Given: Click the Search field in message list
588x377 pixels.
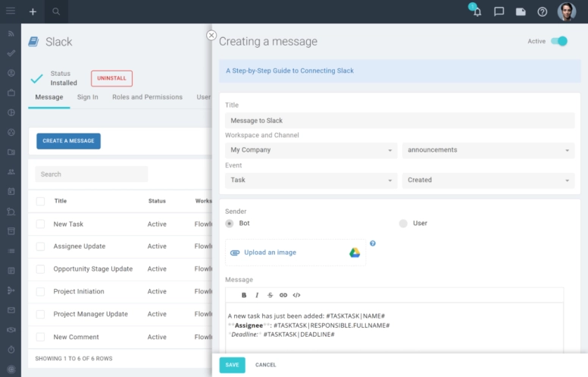Looking at the screenshot, I should click(92, 174).
